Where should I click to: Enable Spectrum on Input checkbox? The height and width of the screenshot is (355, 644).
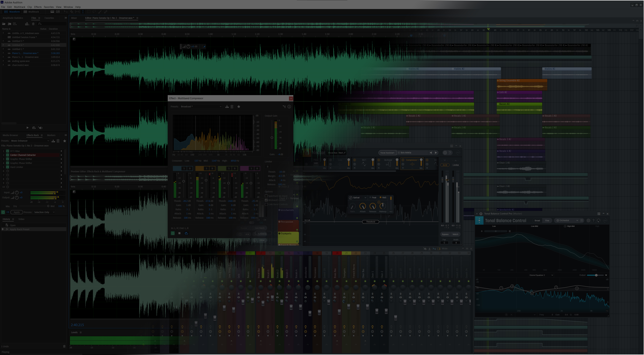266,196
